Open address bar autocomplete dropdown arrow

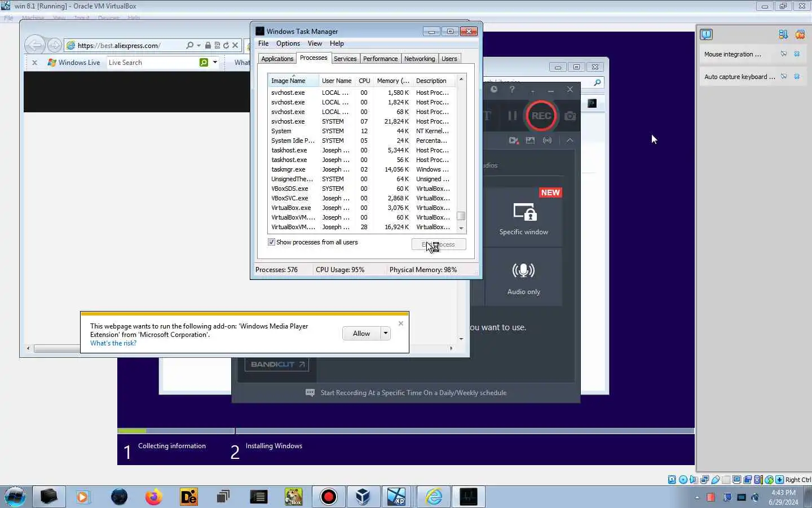(198, 46)
